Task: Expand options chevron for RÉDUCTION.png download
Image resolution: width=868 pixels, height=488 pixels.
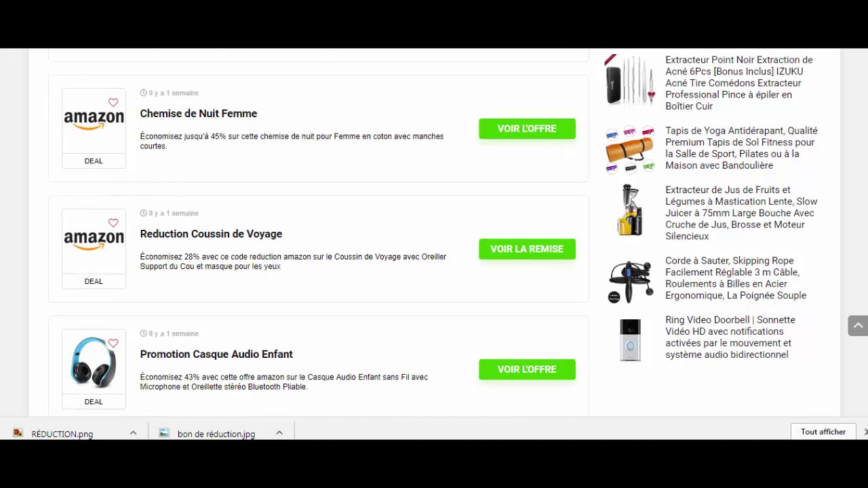Action: [x=133, y=433]
